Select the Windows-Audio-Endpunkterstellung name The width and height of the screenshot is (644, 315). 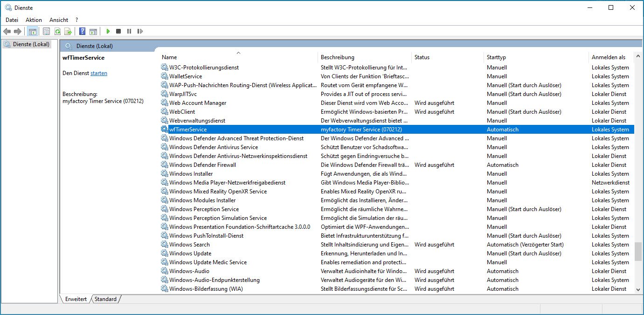pos(215,280)
